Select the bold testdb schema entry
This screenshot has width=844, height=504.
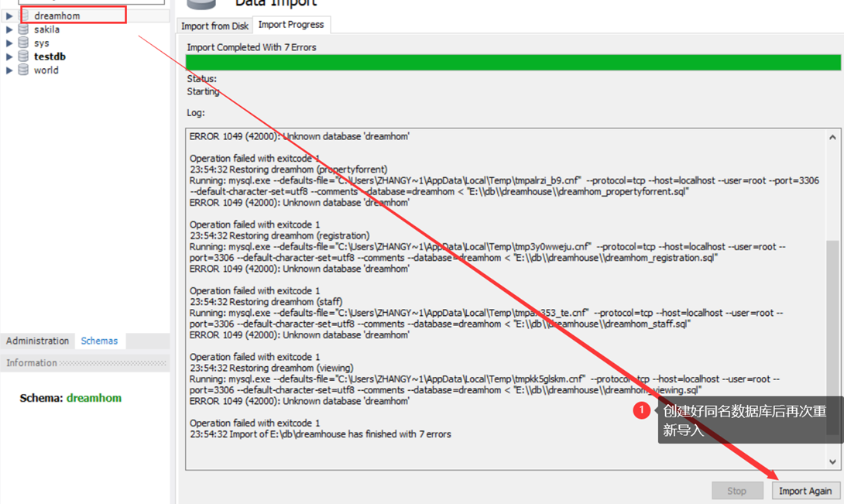(x=49, y=56)
